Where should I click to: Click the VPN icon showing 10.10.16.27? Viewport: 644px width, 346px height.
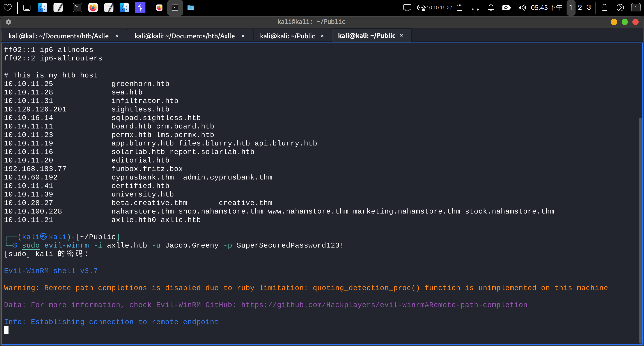point(434,8)
